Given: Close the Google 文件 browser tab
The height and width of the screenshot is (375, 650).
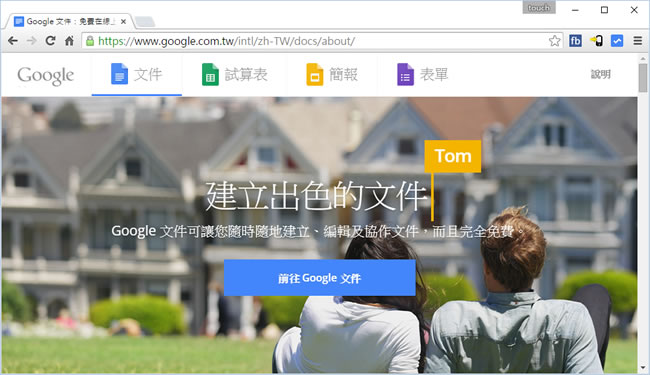Looking at the screenshot, I should [123, 22].
